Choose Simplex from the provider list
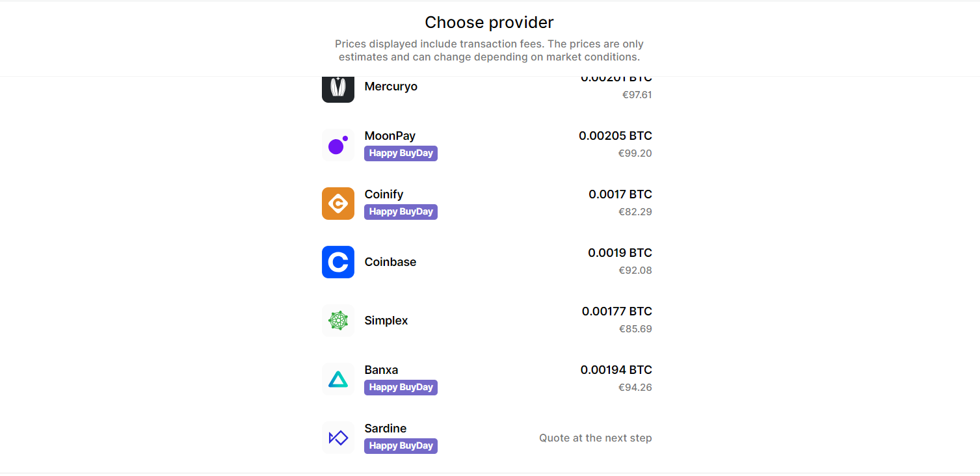This screenshot has height=476, width=980. point(386,321)
